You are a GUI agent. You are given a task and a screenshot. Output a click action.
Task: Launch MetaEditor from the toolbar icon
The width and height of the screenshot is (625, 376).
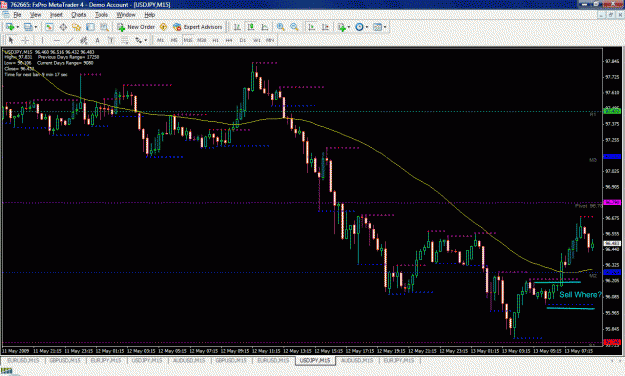point(163,27)
